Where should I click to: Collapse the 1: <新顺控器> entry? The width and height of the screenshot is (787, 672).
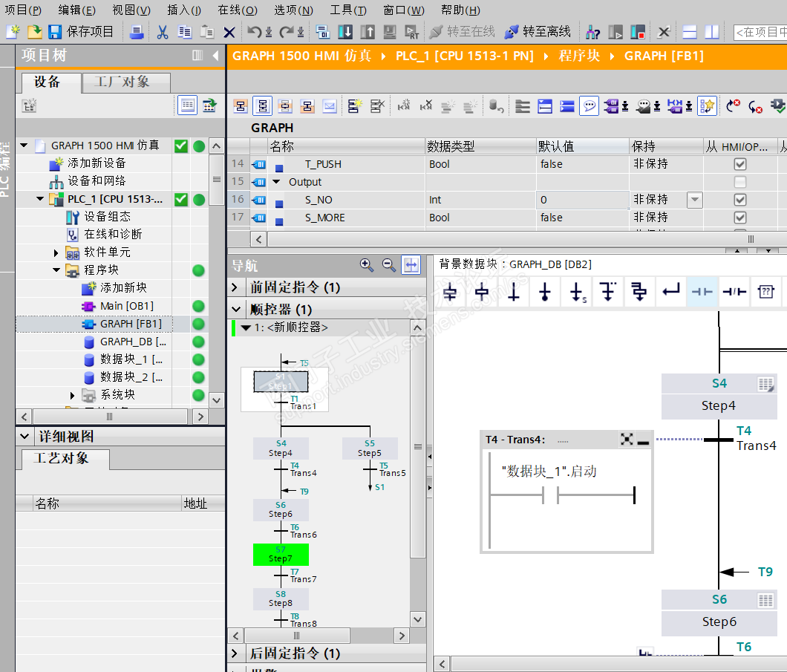coord(246,327)
